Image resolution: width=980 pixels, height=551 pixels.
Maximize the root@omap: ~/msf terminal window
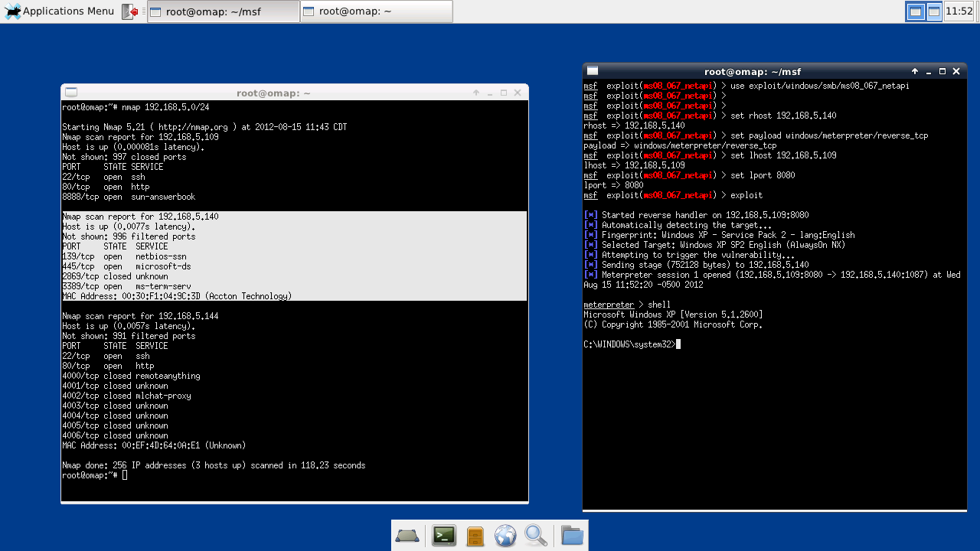pyautogui.click(x=942, y=71)
